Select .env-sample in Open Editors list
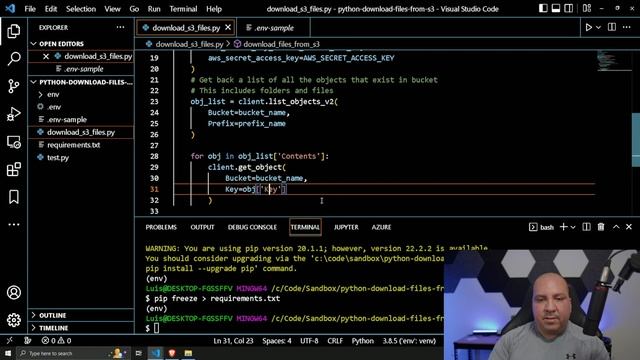The height and width of the screenshot is (360, 640). [81, 69]
